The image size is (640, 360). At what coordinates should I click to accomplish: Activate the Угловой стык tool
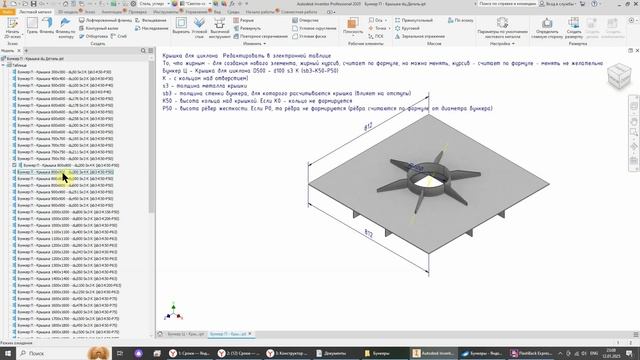click(x=199, y=28)
